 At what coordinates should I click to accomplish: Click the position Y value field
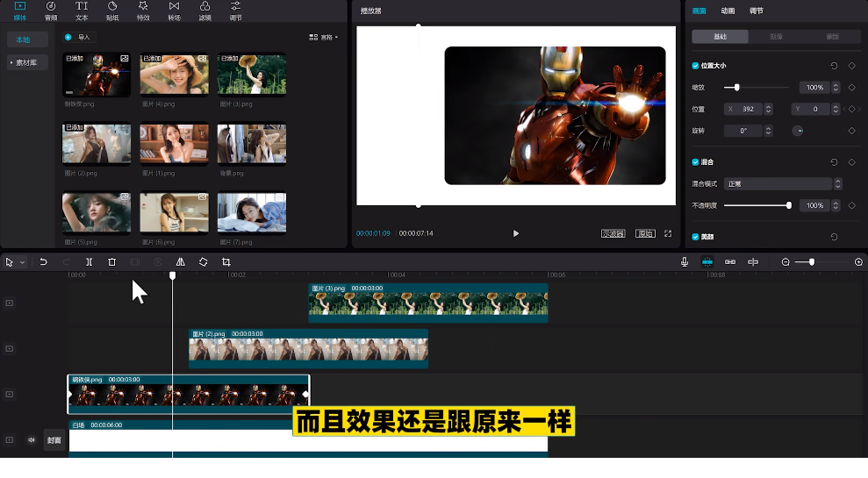(x=811, y=109)
